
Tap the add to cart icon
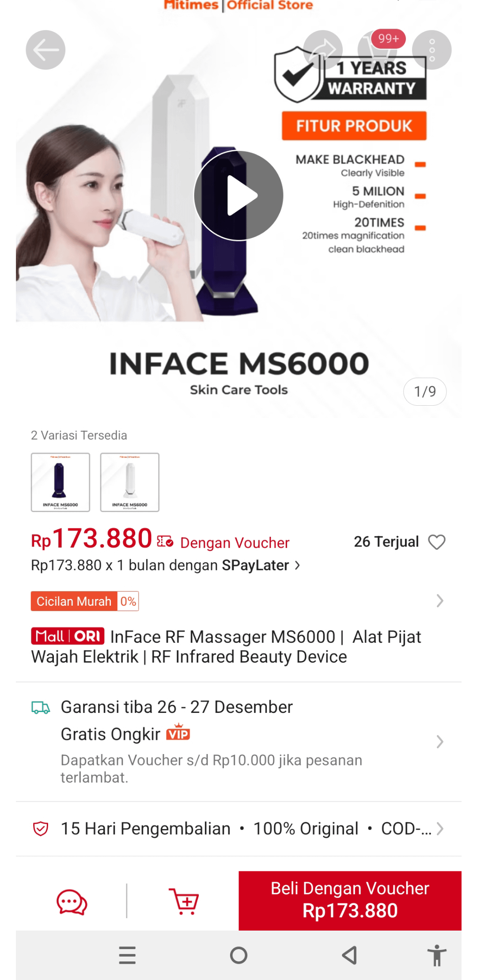[184, 902]
